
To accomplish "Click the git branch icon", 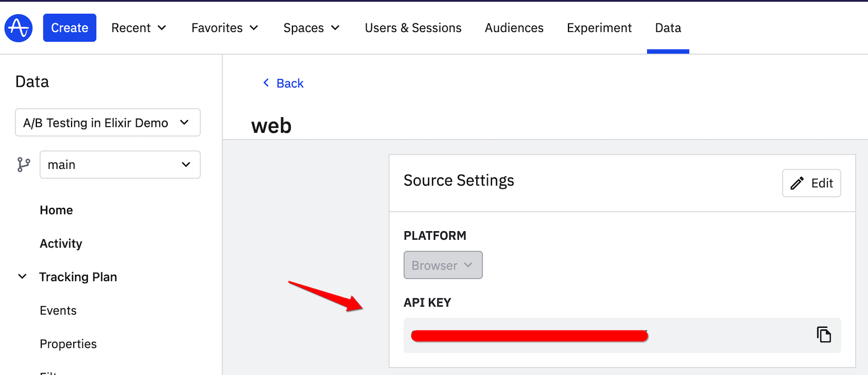I will click(23, 164).
